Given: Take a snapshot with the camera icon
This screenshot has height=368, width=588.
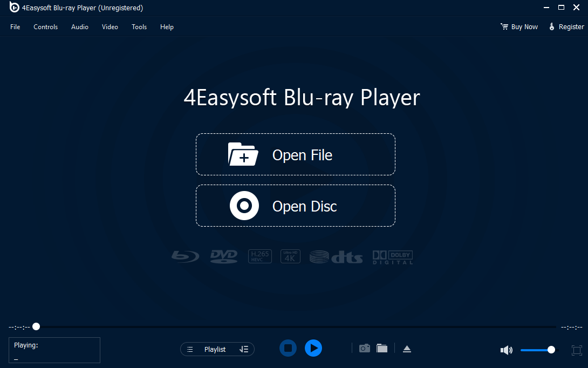Looking at the screenshot, I should click(x=365, y=349).
